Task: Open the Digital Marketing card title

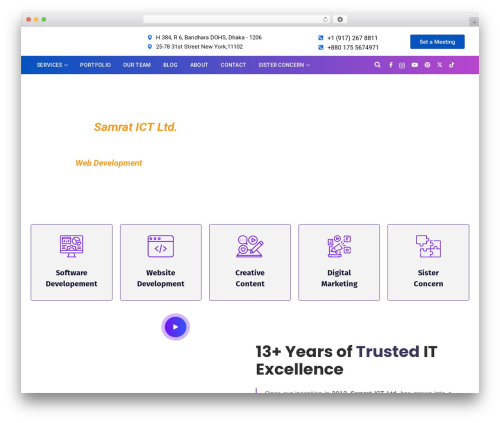Action: tap(339, 278)
